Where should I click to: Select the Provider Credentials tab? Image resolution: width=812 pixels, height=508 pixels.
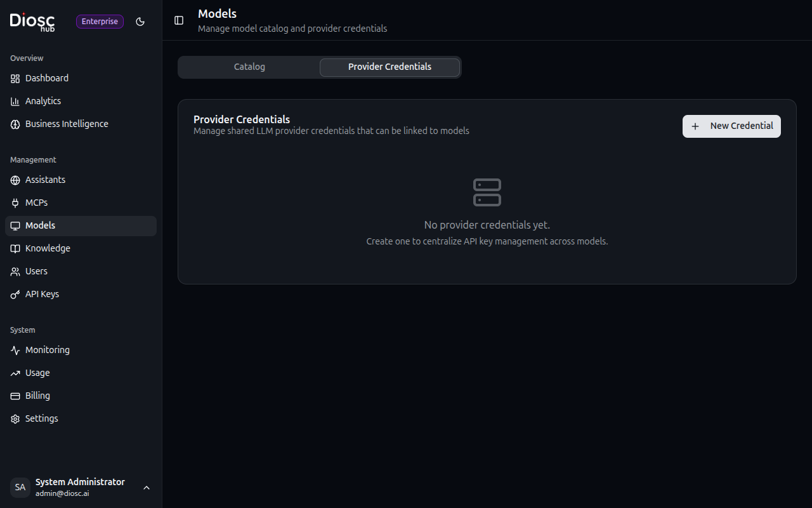pos(389,66)
